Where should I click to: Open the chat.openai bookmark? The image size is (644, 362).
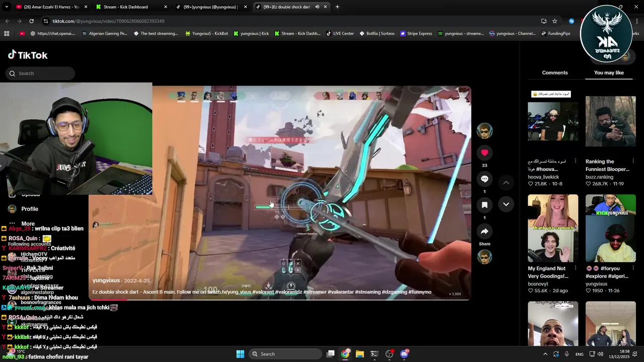(53, 34)
